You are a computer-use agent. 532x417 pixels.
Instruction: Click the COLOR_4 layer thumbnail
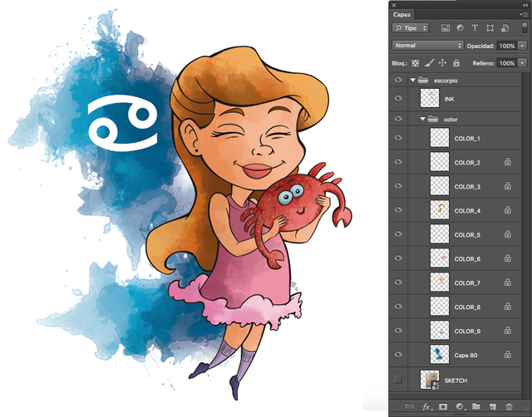click(x=440, y=210)
